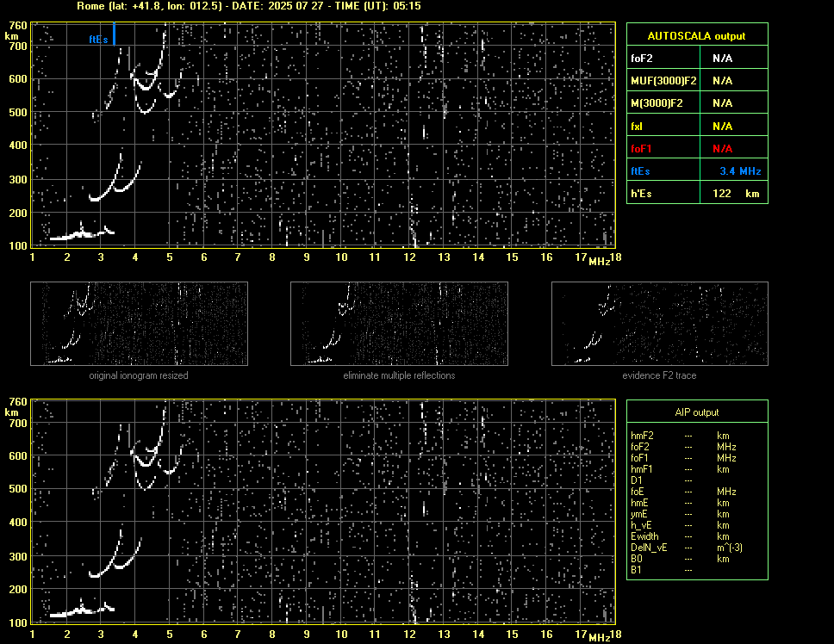Click the M(3000)F2 label
The width and height of the screenshot is (834, 644).
(657, 103)
